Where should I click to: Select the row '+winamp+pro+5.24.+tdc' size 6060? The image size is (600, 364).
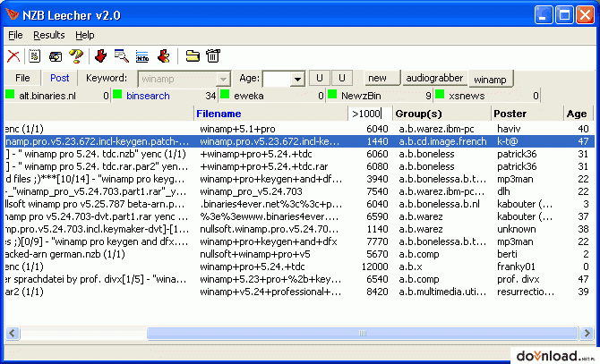(x=300, y=154)
